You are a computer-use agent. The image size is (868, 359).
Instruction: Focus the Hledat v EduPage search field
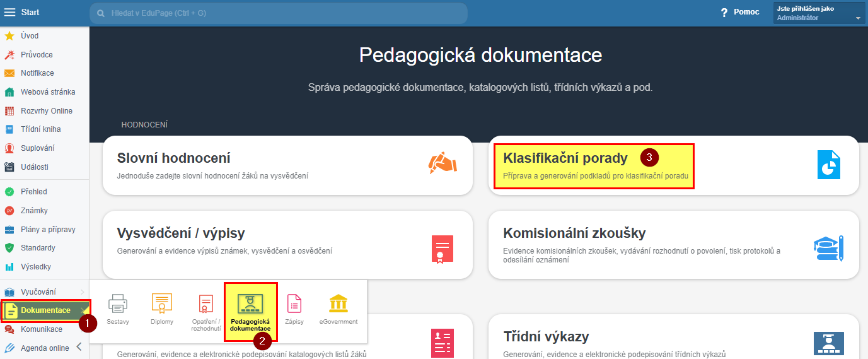(278, 13)
